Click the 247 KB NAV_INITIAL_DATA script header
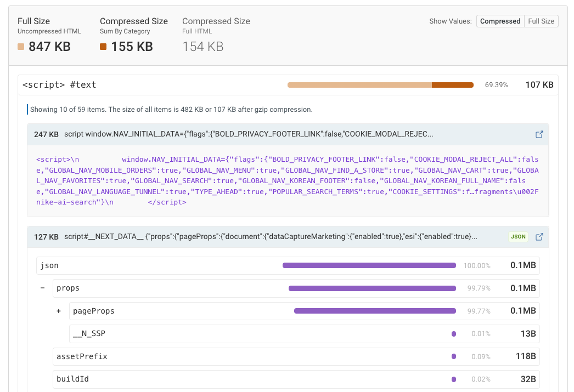Screen dimensions: 574x392 [247, 134]
